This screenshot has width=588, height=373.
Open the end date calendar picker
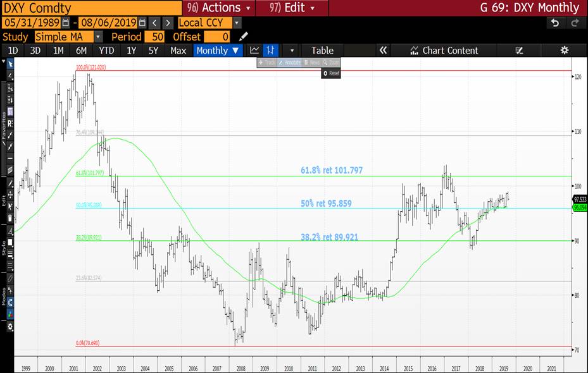tap(142, 23)
